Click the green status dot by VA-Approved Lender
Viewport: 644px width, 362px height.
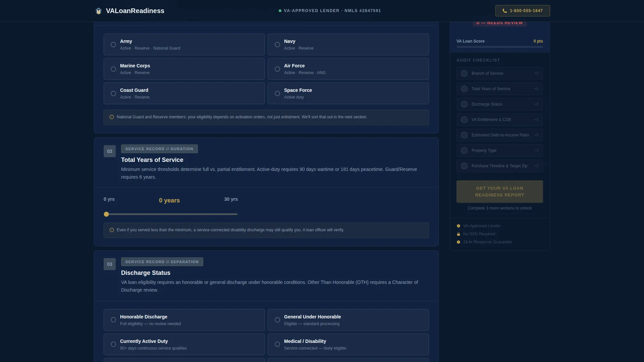point(280,11)
